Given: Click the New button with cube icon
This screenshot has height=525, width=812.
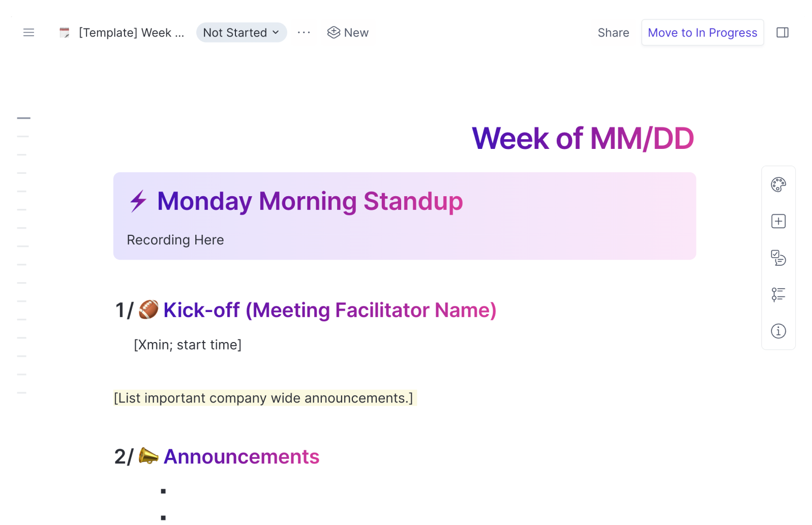Looking at the screenshot, I should [x=348, y=33].
